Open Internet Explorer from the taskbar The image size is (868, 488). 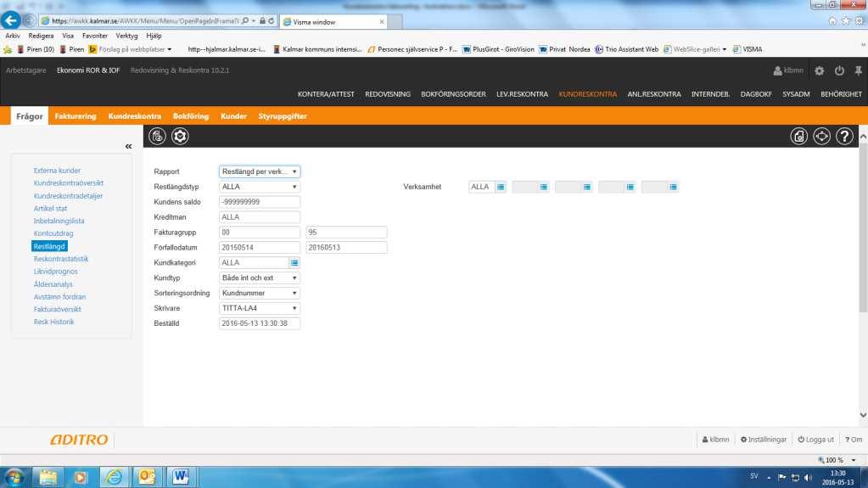pyautogui.click(x=115, y=477)
